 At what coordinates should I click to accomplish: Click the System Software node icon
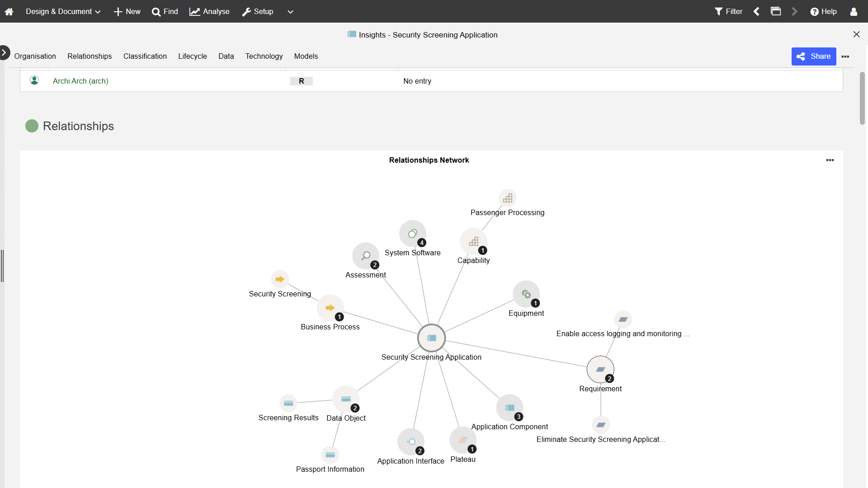point(412,234)
